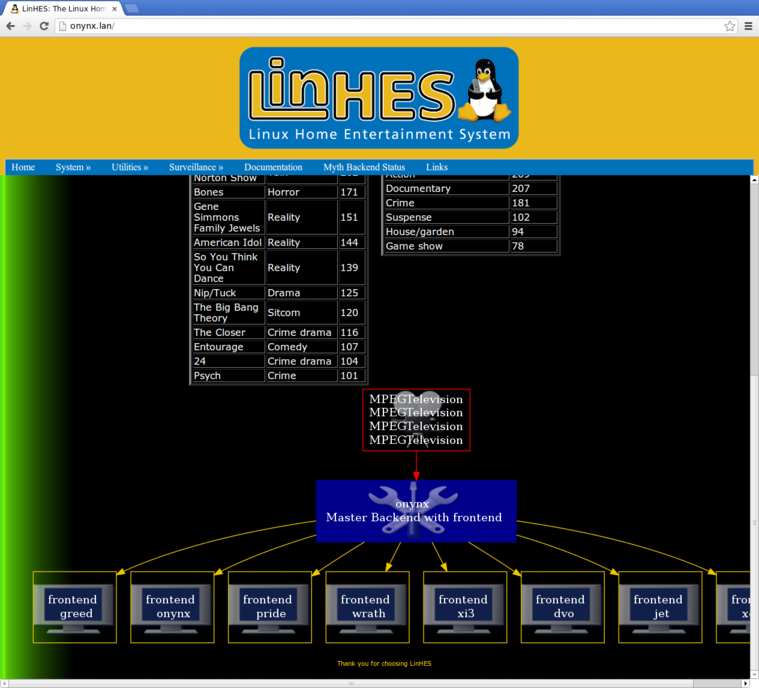Click The Big Bang Theory cell
Image resolution: width=759 pixels, height=688 pixels.
tap(228, 313)
